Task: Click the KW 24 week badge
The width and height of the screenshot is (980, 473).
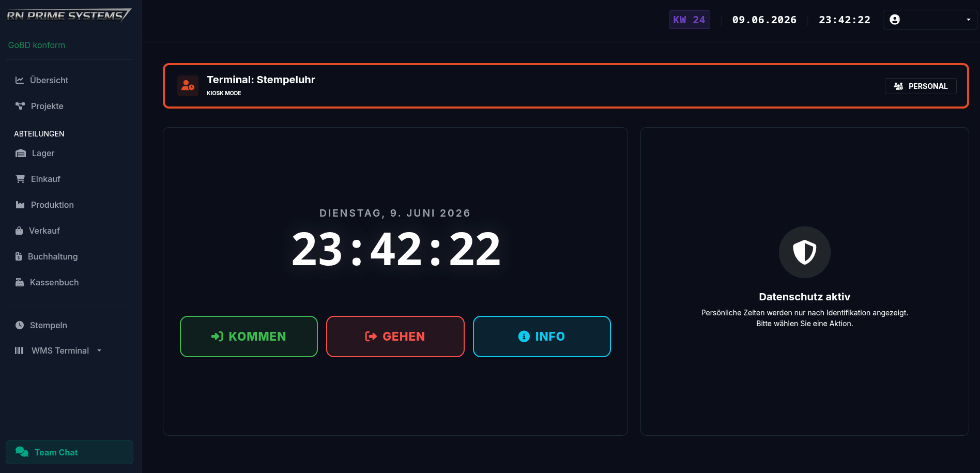Action: 689,20
